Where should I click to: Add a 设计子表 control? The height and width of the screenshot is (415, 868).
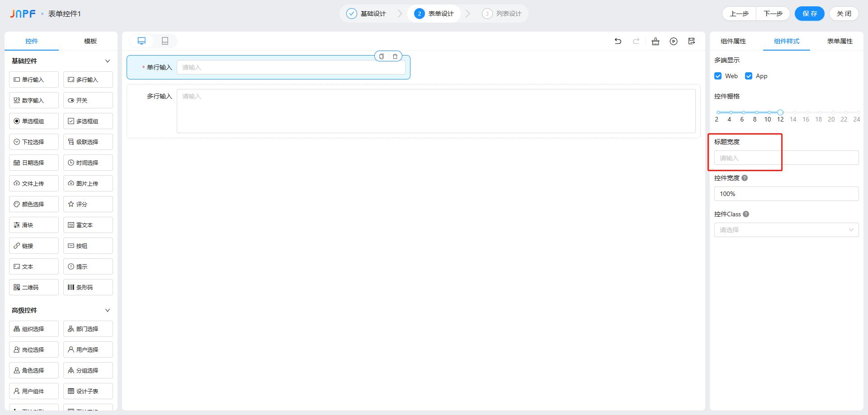pyautogui.click(x=88, y=391)
